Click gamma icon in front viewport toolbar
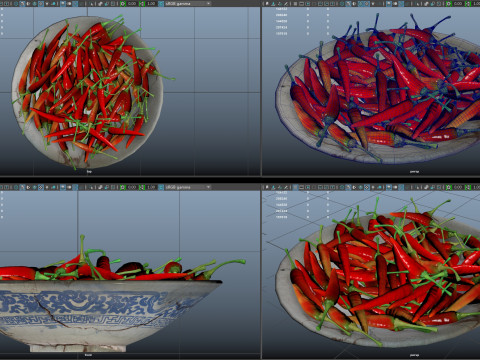480x360 pixels. pos(142,187)
